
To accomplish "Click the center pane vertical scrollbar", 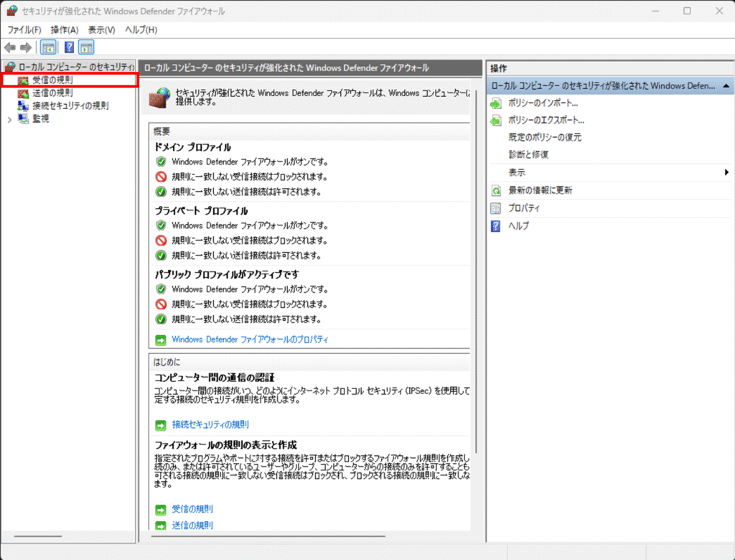I will coord(477,271).
